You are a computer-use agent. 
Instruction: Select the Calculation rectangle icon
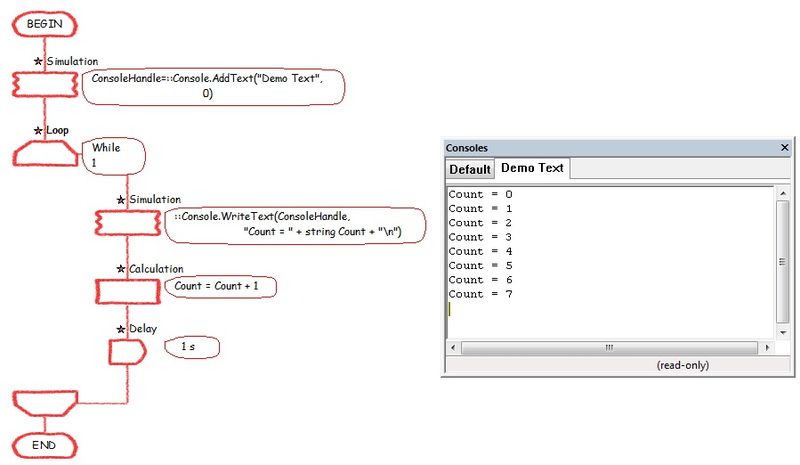point(128,291)
